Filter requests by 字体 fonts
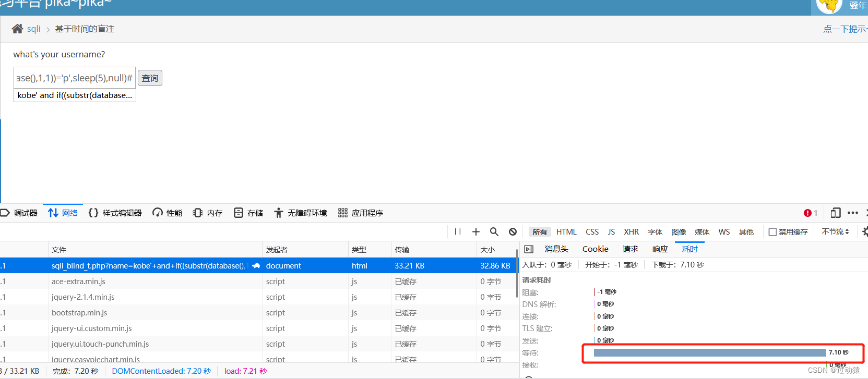 click(x=655, y=232)
